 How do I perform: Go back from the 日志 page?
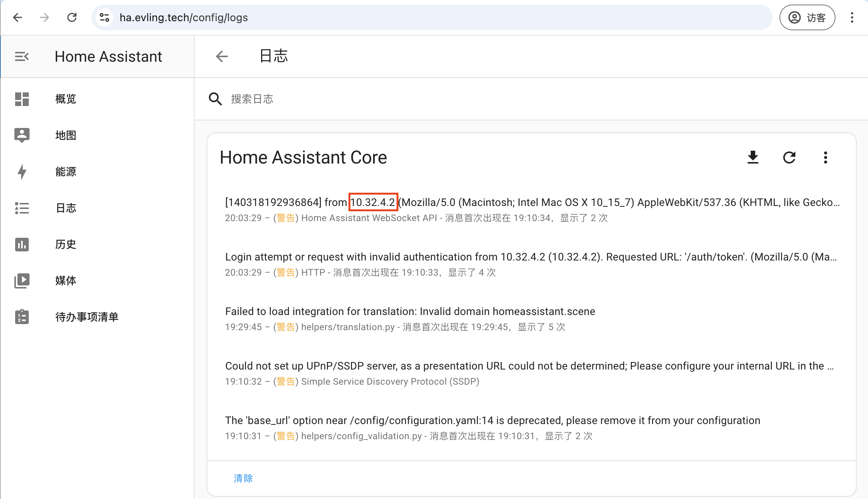coord(222,56)
